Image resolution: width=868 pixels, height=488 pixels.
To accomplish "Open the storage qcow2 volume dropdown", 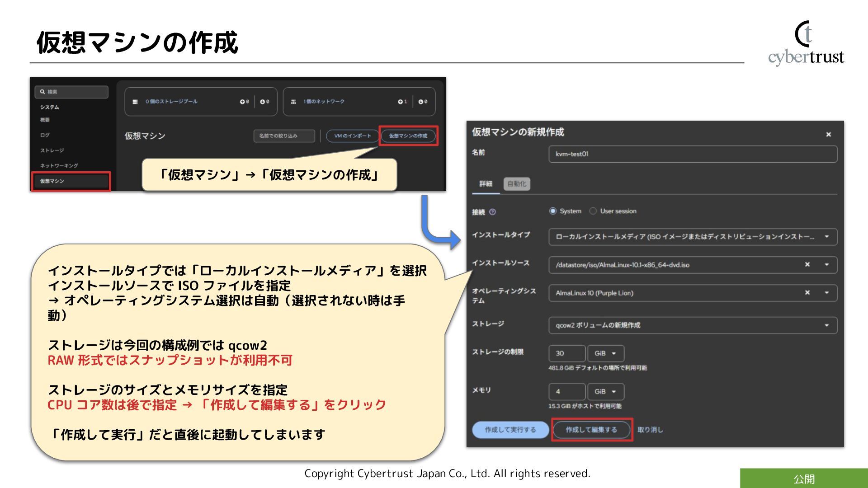I will pyautogui.click(x=826, y=325).
